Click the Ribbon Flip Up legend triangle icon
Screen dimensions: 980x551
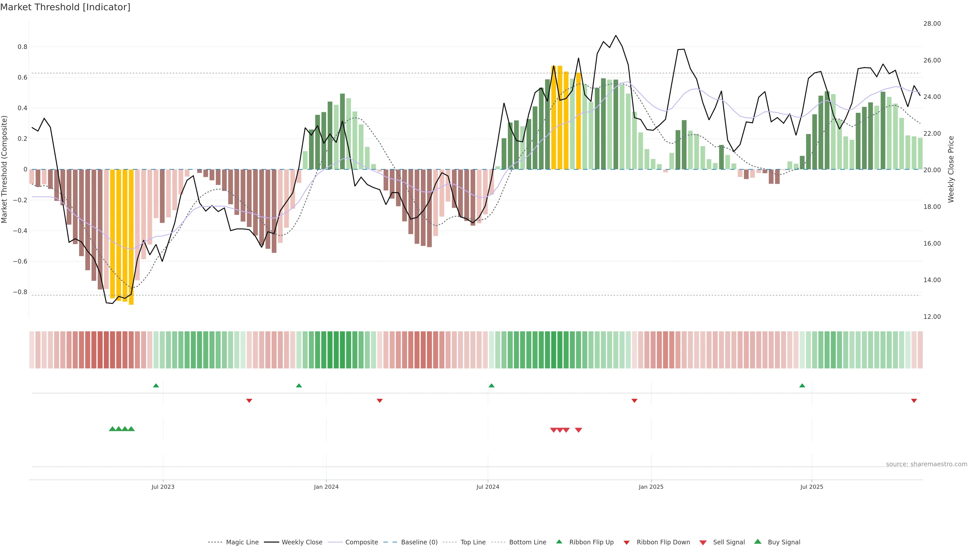tap(559, 542)
